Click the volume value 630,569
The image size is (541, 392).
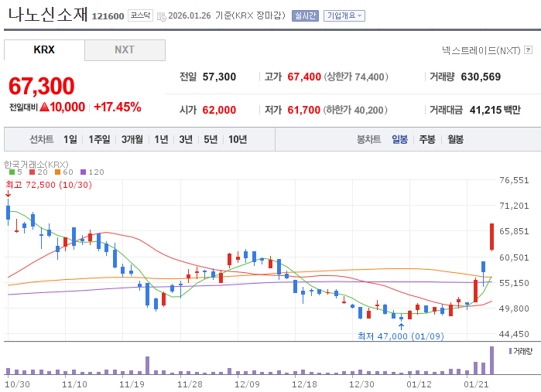(x=481, y=77)
